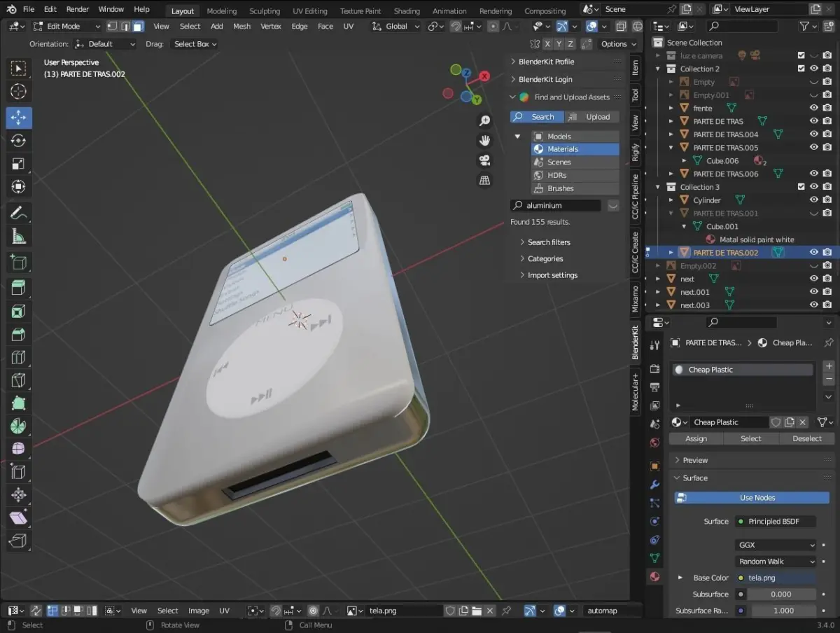Open the World properties tab icon

[654, 443]
